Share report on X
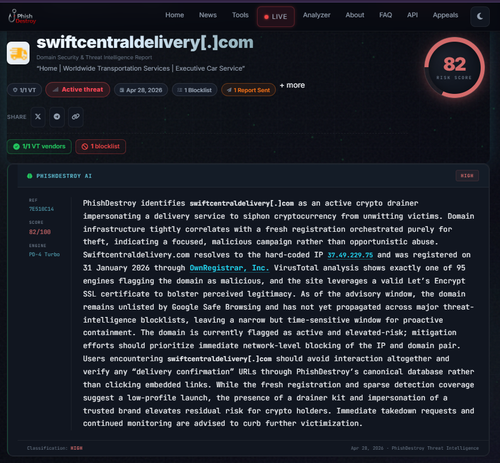Image resolution: width=500 pixels, height=463 pixels. [38, 117]
